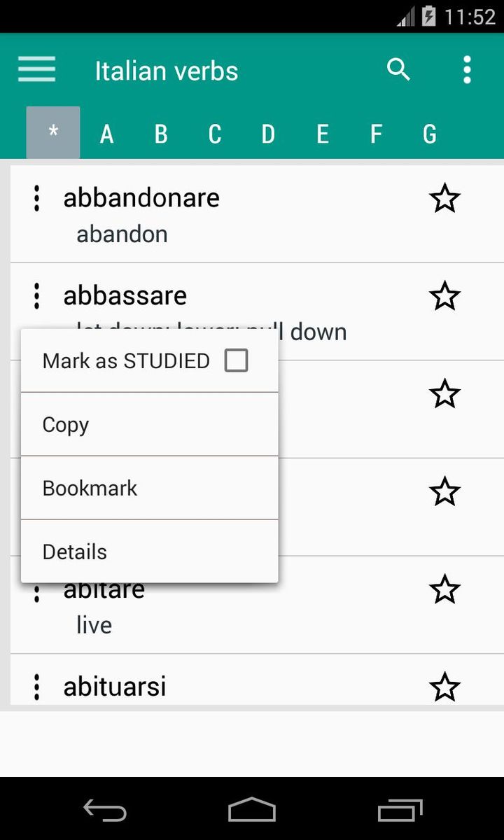Image resolution: width=504 pixels, height=840 pixels.
Task: Show verbs under the G tab
Action: (x=430, y=134)
